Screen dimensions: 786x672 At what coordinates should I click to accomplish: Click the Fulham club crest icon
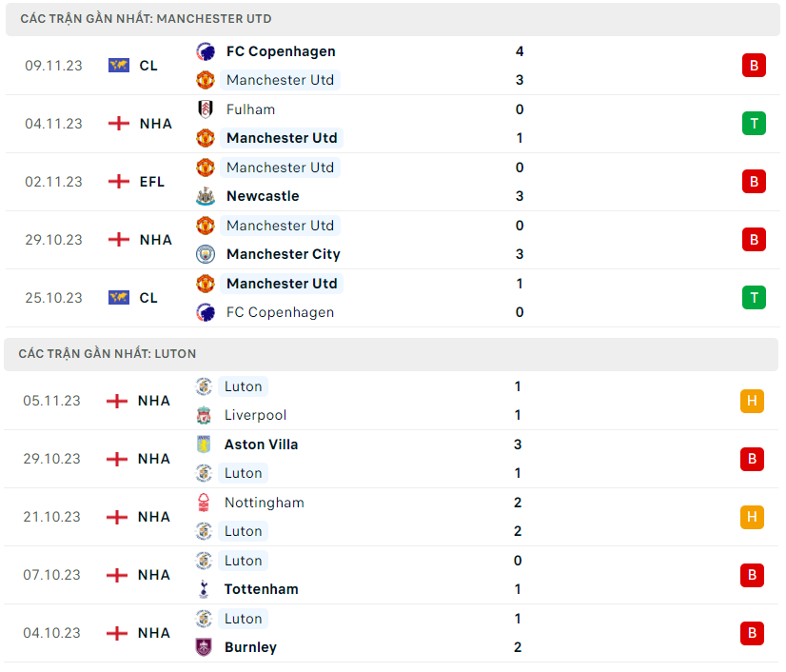coord(205,109)
